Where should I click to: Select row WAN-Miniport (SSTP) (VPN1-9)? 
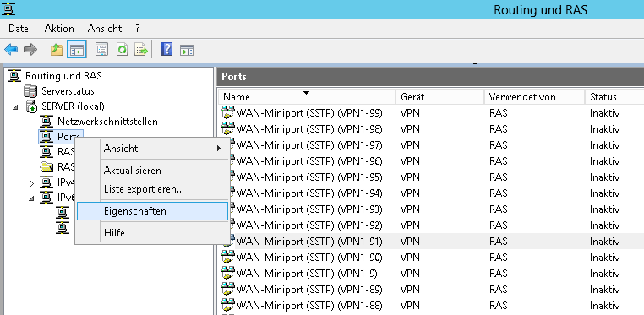click(431, 273)
